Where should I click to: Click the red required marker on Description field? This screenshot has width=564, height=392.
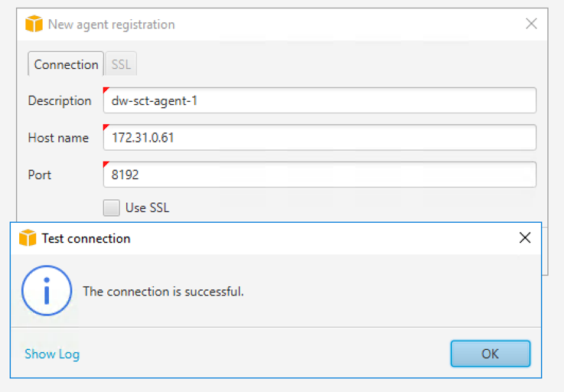[x=106, y=90]
